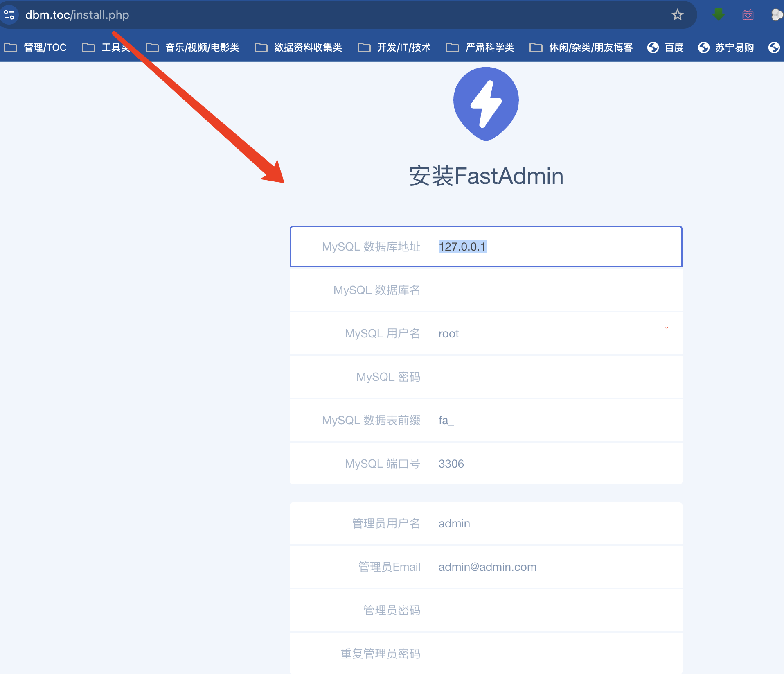Viewport: 784px width, 674px height.
Task: Click the pink TV extension icon
Action: click(748, 15)
